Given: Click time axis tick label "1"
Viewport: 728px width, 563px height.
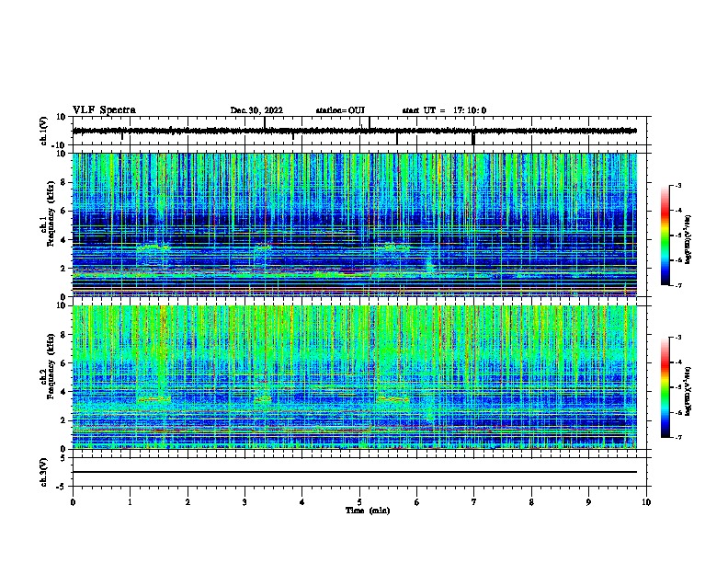Looking at the screenshot, I should (x=130, y=502).
